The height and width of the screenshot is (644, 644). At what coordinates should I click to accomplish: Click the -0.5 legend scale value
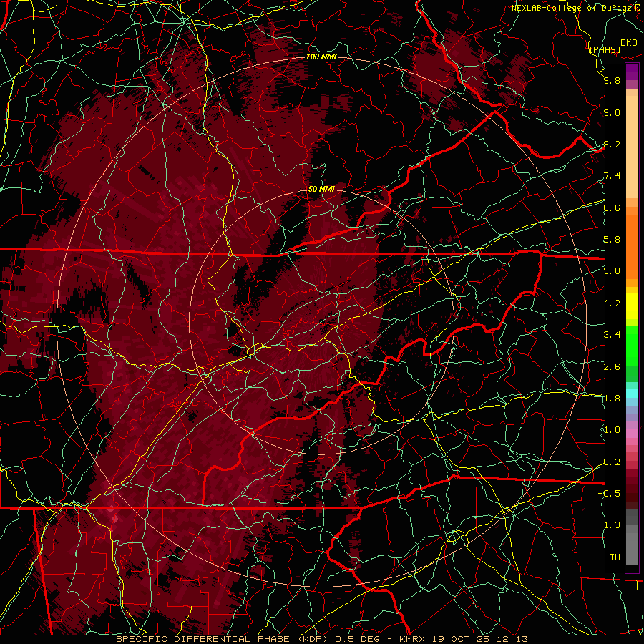click(609, 493)
